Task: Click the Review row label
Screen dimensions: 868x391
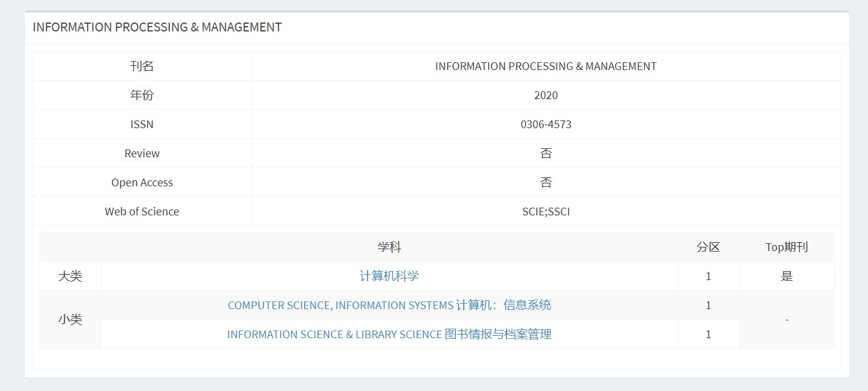Action: pyautogui.click(x=142, y=153)
